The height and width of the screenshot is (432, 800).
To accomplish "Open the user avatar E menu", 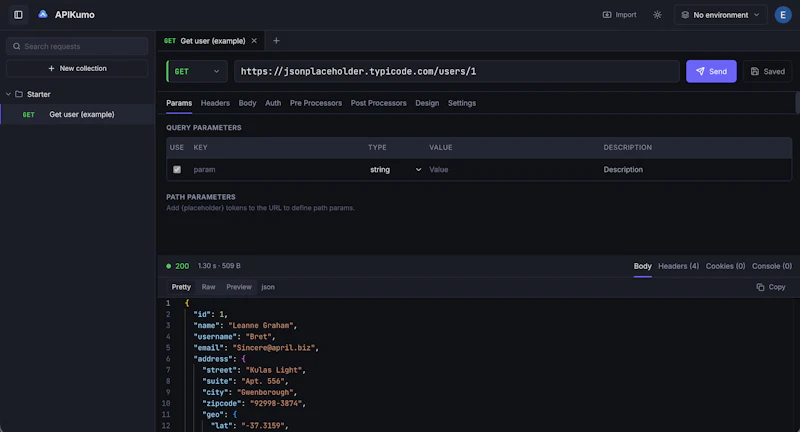I will pyautogui.click(x=783, y=15).
